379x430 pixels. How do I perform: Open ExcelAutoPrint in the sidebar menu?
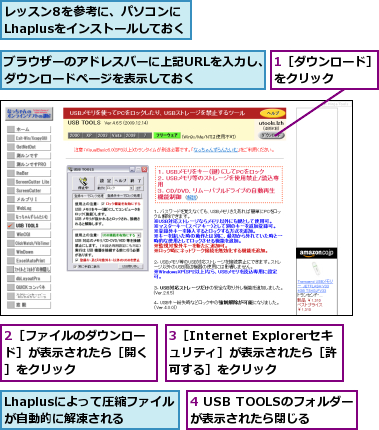pyautogui.click(x=29, y=261)
